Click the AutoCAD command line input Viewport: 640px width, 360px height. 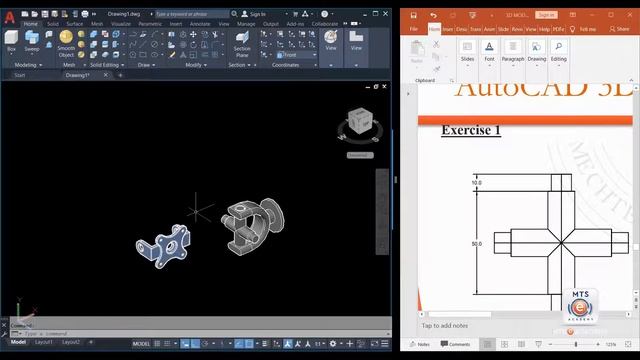coord(200,334)
